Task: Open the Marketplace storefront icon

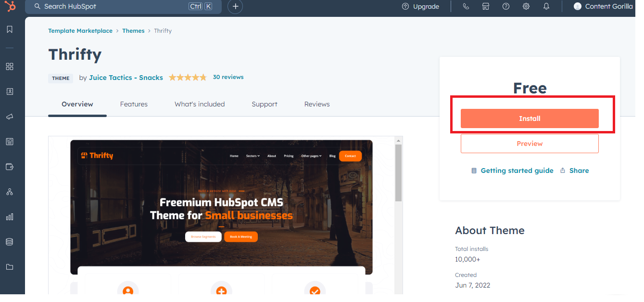Action: [x=486, y=6]
